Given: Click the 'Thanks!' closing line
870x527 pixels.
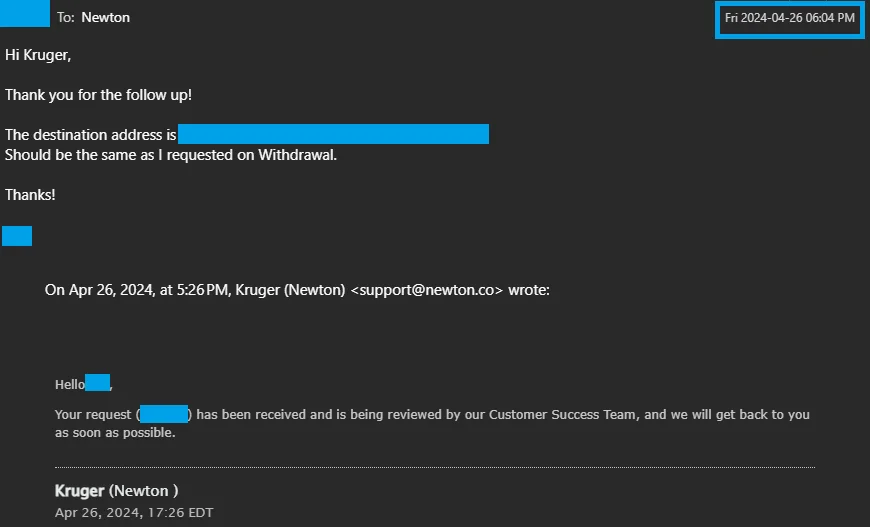Looking at the screenshot, I should (x=30, y=195).
